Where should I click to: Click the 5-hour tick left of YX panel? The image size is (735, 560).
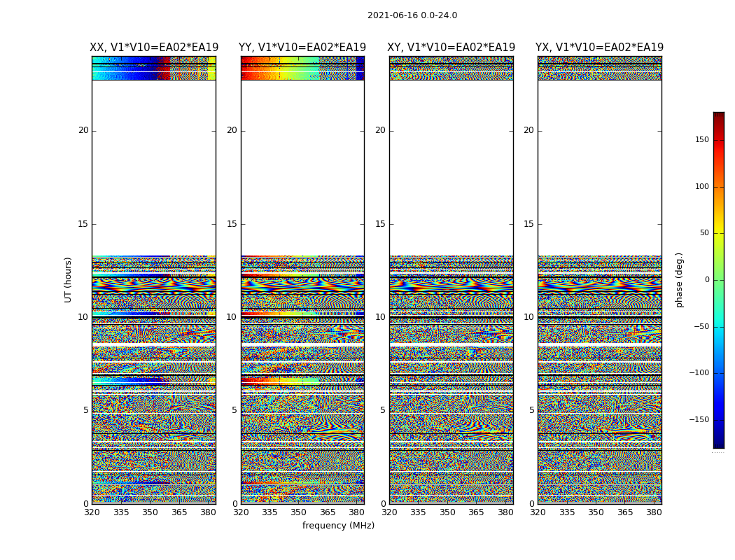click(x=531, y=410)
